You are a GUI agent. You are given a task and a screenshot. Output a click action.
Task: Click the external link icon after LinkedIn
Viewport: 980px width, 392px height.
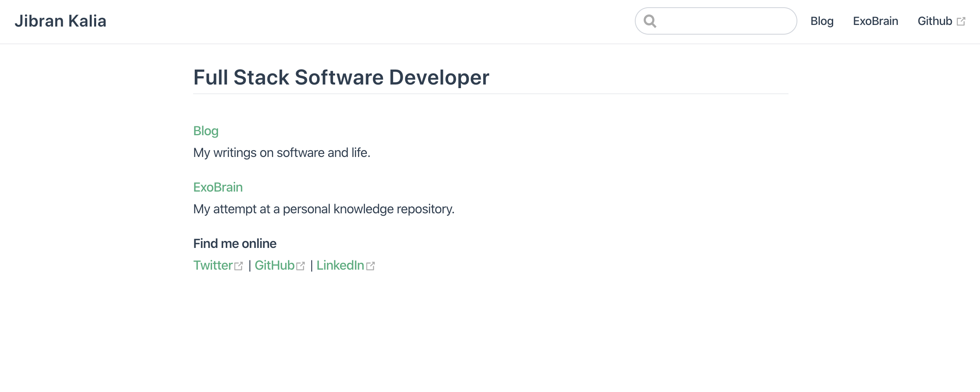click(371, 266)
